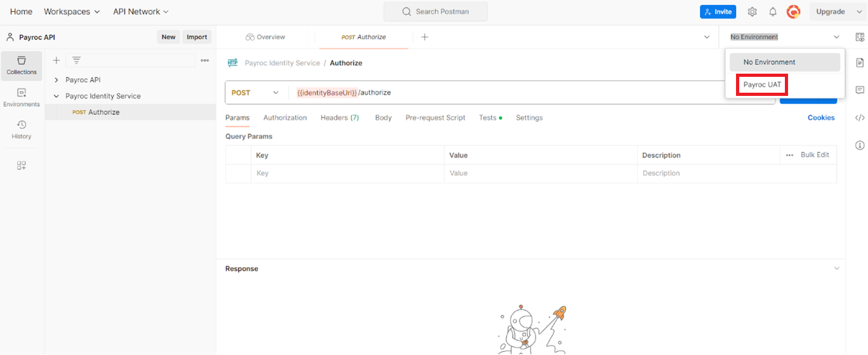Viewport: 868px width, 355px height.
Task: Open the Workspaces menu
Action: 72,11
